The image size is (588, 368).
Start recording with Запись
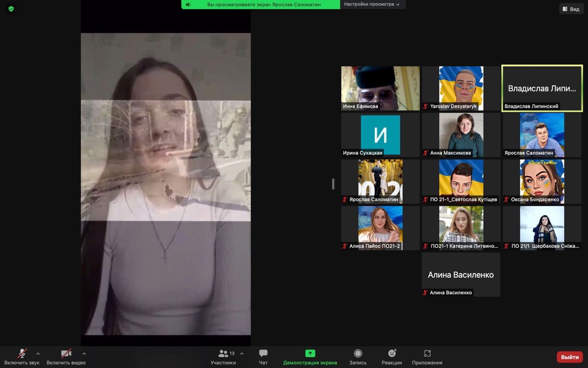(358, 356)
